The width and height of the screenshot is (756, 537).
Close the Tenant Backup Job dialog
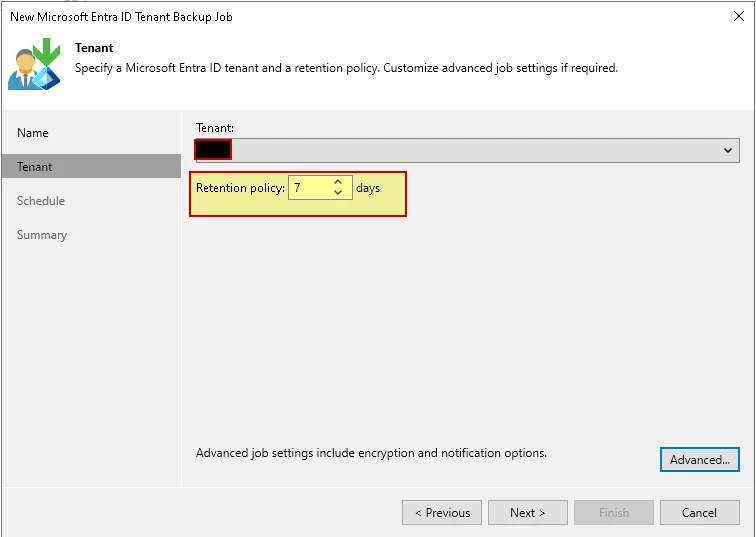click(x=739, y=16)
